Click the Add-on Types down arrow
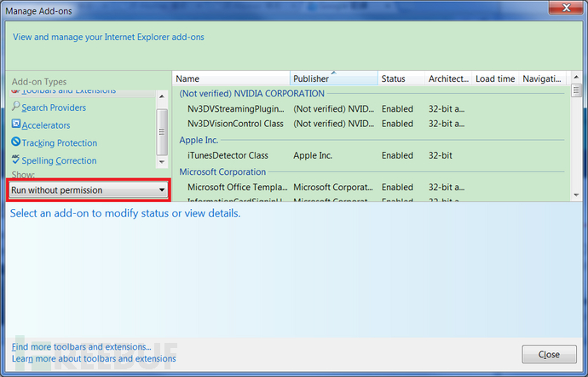This screenshot has width=588, height=377. 162,162
